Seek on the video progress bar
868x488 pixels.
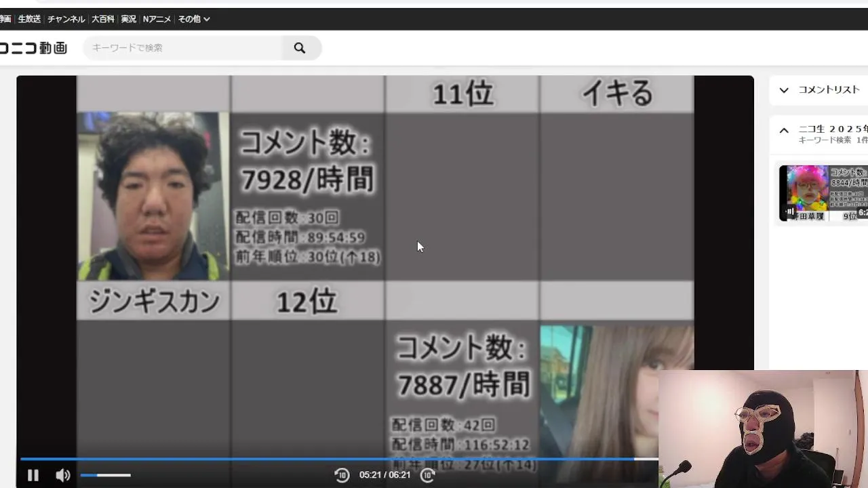pos(339,459)
